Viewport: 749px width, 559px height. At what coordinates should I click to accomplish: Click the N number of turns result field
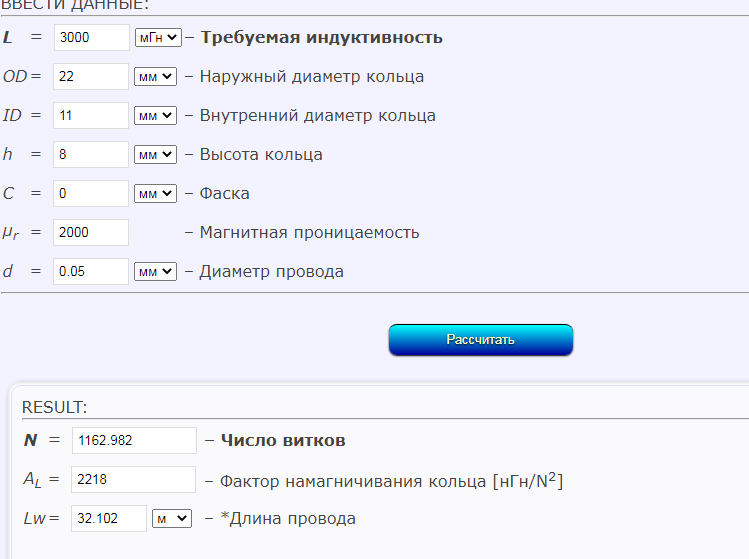point(134,441)
